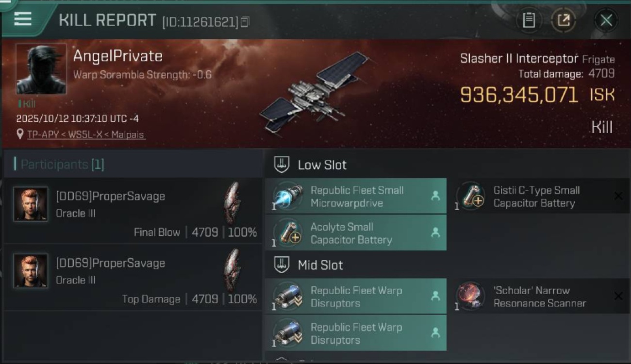Click the Gistii C-Type Capacitor Battery icon

pos(470,197)
